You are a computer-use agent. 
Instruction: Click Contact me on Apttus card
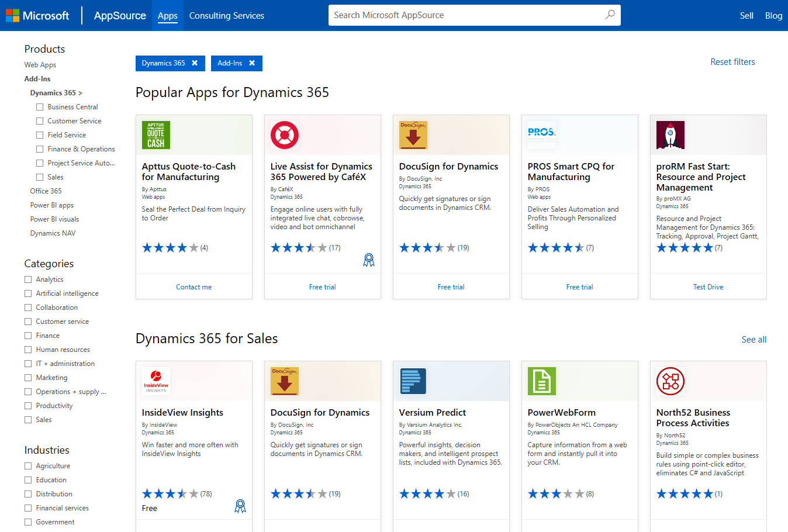point(194,287)
